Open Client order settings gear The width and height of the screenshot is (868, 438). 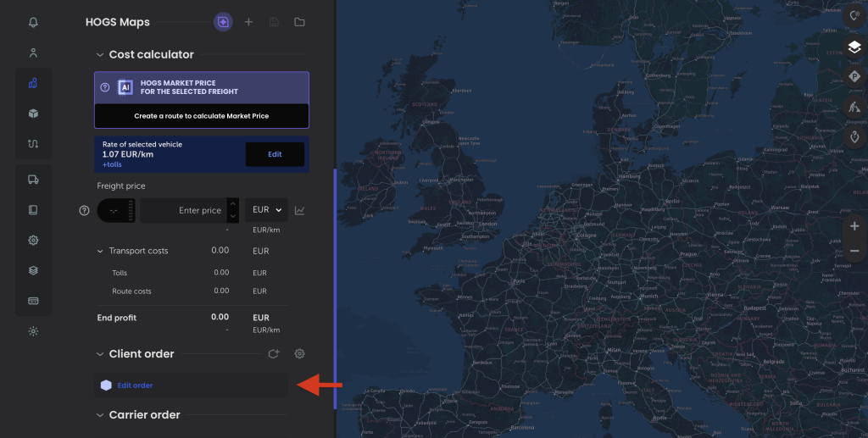pyautogui.click(x=299, y=354)
